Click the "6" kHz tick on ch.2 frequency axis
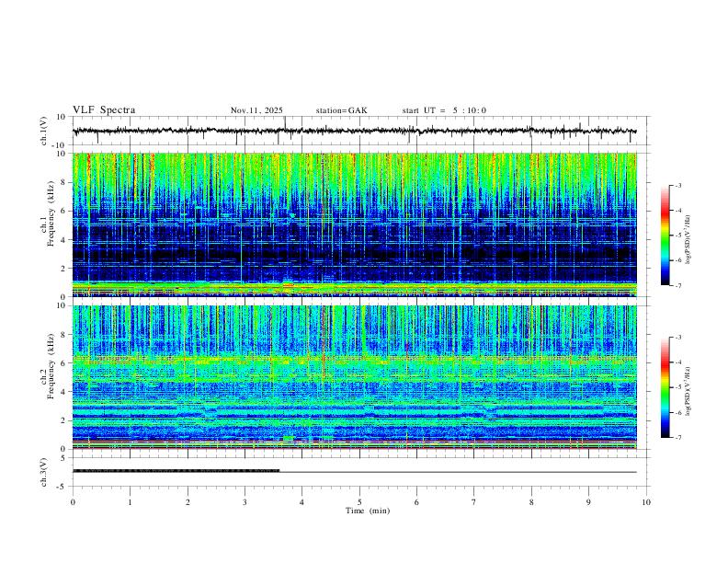 tap(64, 363)
